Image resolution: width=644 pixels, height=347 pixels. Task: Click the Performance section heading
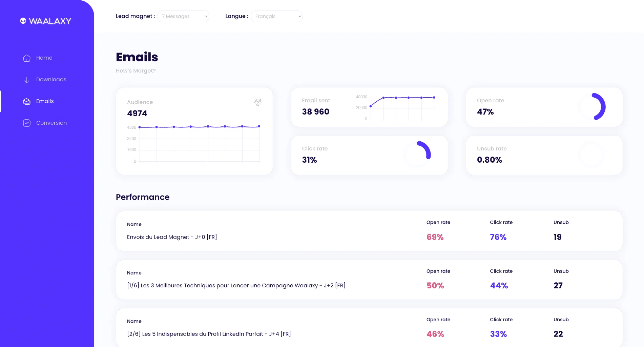coord(143,197)
